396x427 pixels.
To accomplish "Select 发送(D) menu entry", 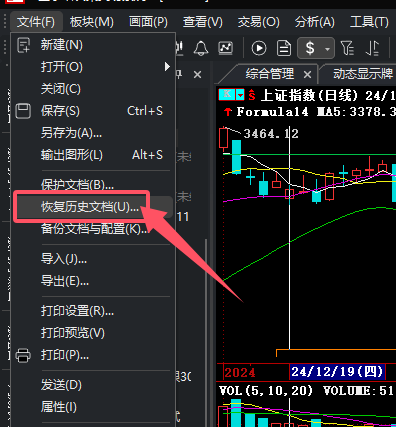I will (x=93, y=385).
